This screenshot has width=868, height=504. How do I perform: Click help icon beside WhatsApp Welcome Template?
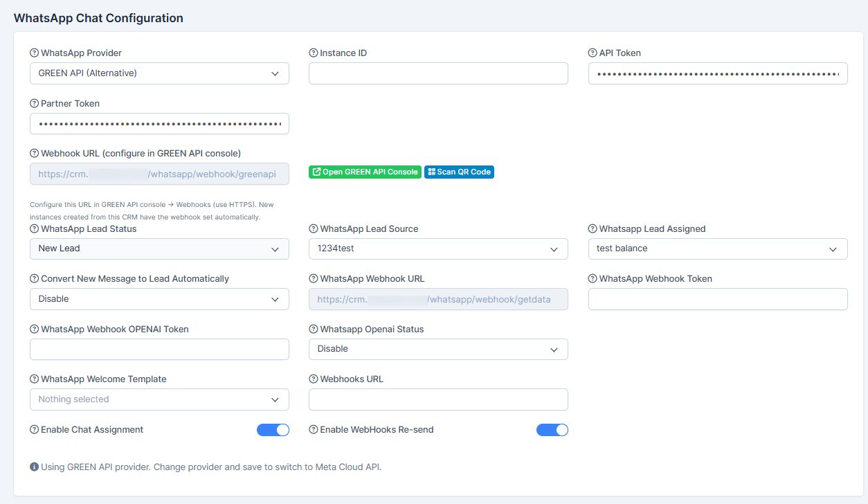point(35,379)
